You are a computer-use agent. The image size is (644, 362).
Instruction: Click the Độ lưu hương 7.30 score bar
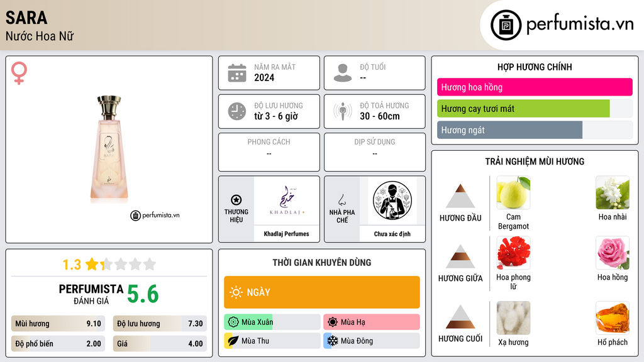160,324
